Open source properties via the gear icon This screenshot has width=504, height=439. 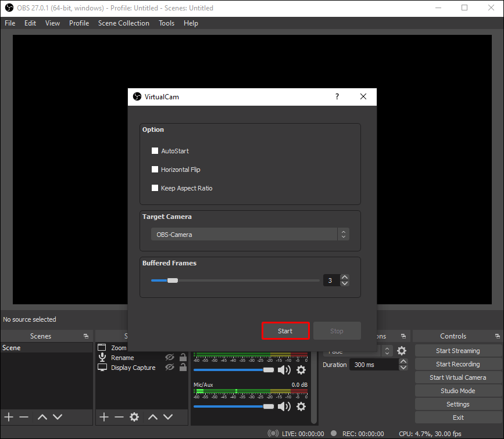click(134, 417)
